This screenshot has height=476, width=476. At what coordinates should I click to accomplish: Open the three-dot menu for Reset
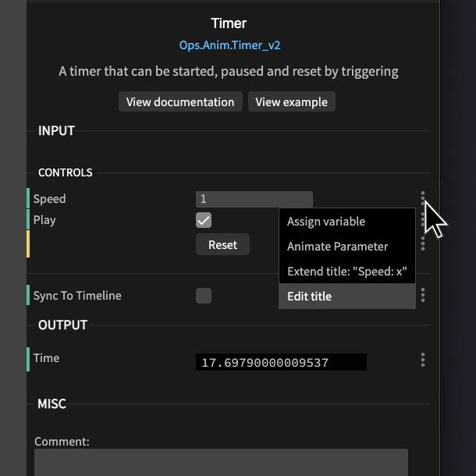(x=423, y=243)
